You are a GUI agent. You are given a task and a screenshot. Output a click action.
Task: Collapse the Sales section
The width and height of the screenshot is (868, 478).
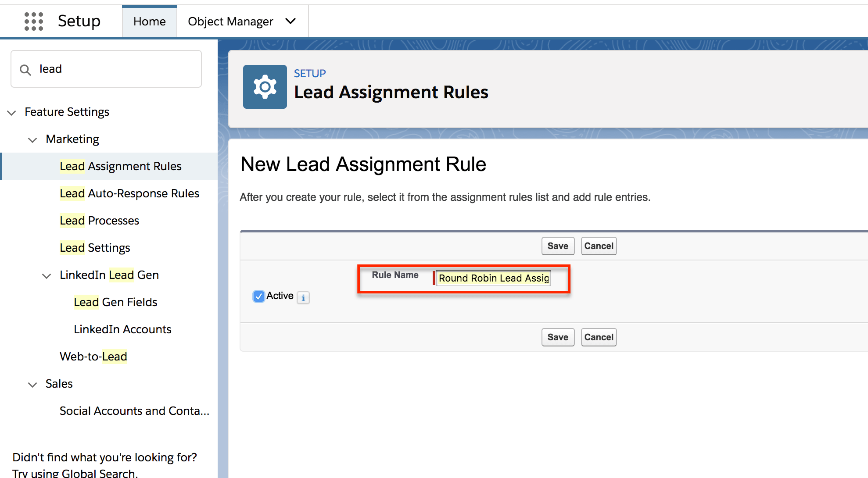coord(32,385)
